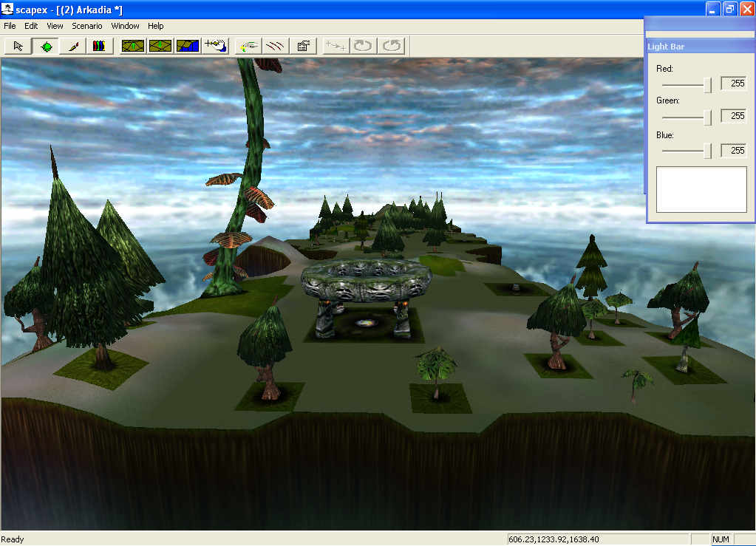Restore down the scapex window

(x=730, y=9)
